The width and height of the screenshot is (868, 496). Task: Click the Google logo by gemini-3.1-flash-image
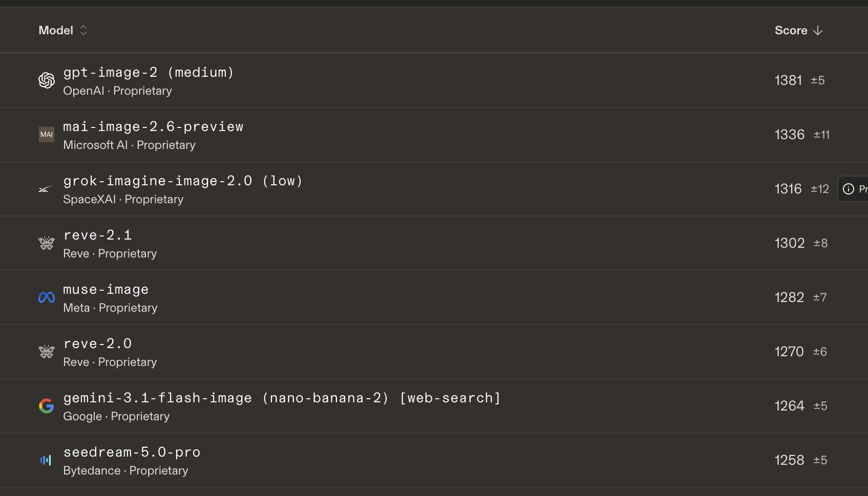coord(47,406)
